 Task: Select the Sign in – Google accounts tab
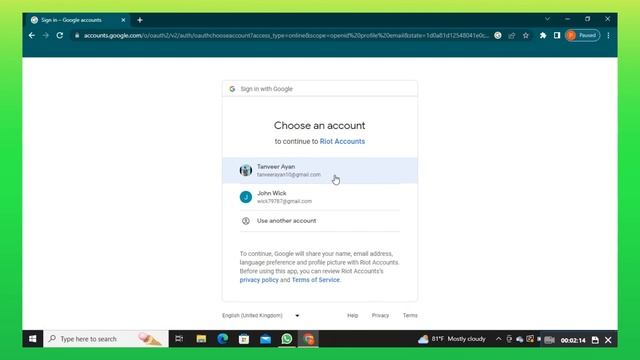pyautogui.click(x=78, y=20)
